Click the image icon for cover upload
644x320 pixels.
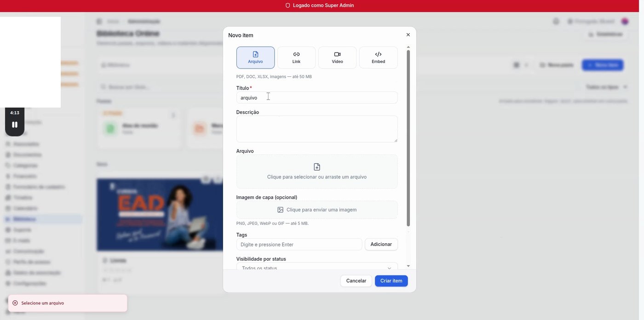(x=280, y=210)
